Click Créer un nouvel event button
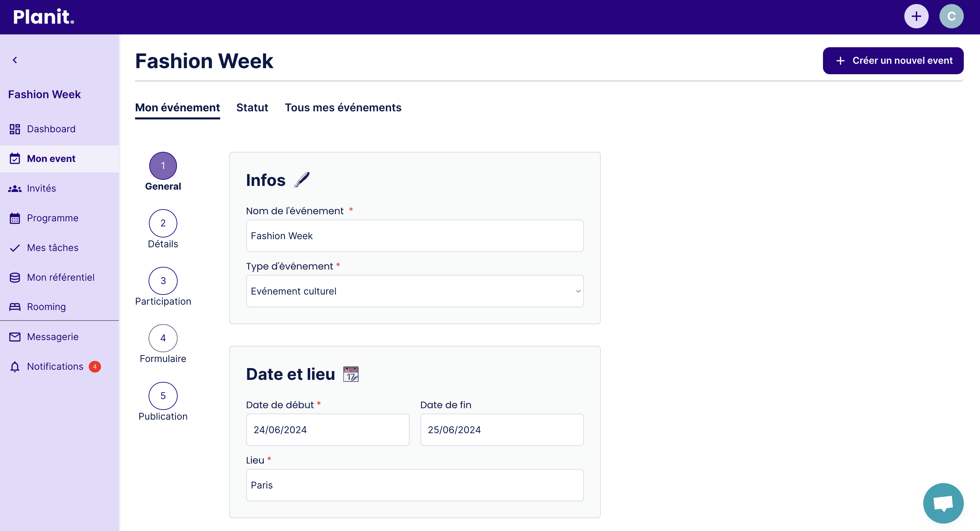The height and width of the screenshot is (531, 980). click(x=893, y=60)
